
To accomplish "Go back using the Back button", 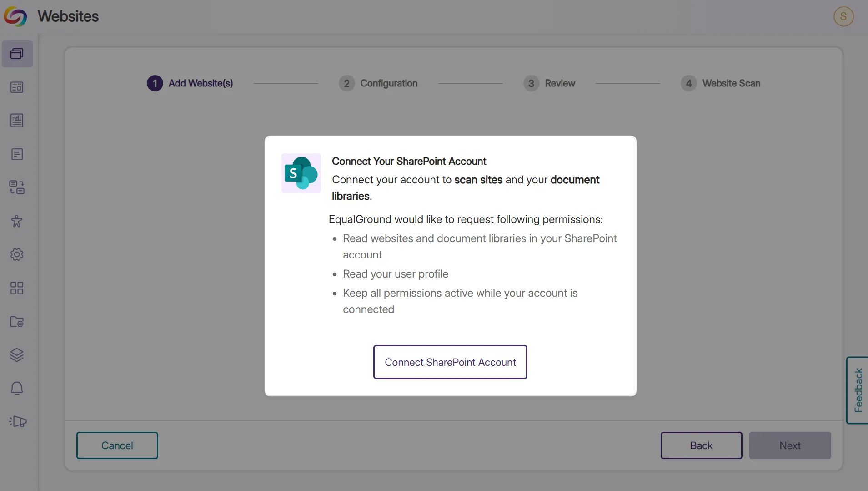I will tap(701, 445).
